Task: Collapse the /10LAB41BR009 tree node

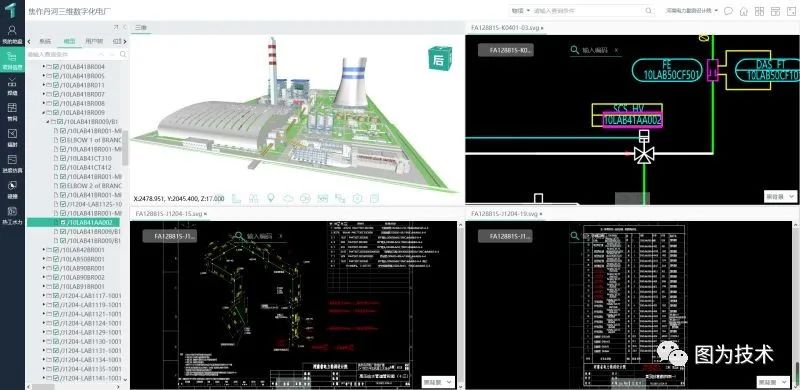Action: point(44,113)
